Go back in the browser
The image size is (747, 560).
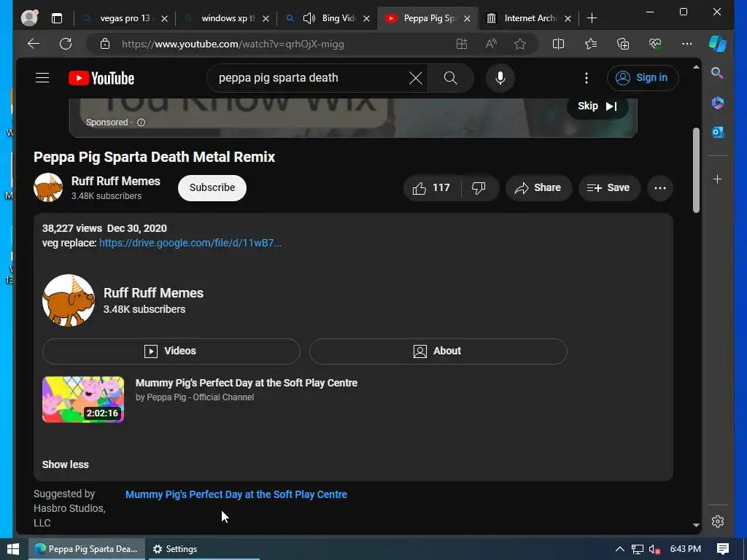point(34,44)
